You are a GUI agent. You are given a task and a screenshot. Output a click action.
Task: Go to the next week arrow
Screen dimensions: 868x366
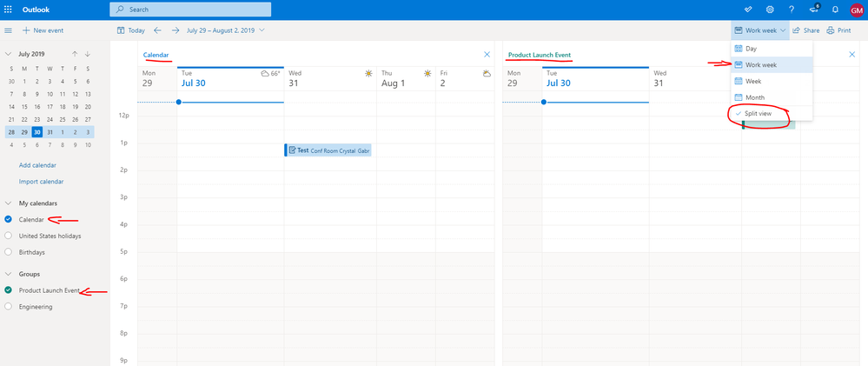pyautogui.click(x=175, y=30)
